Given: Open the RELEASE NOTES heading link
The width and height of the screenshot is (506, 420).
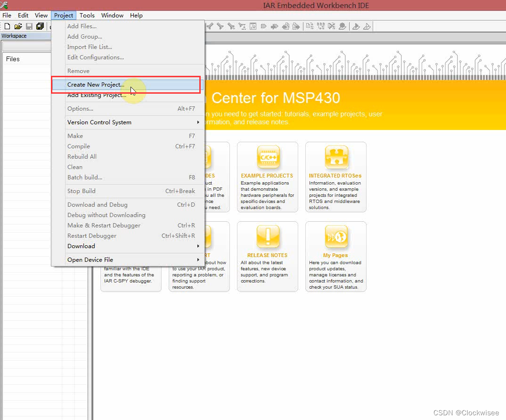Looking at the screenshot, I should tap(267, 255).
